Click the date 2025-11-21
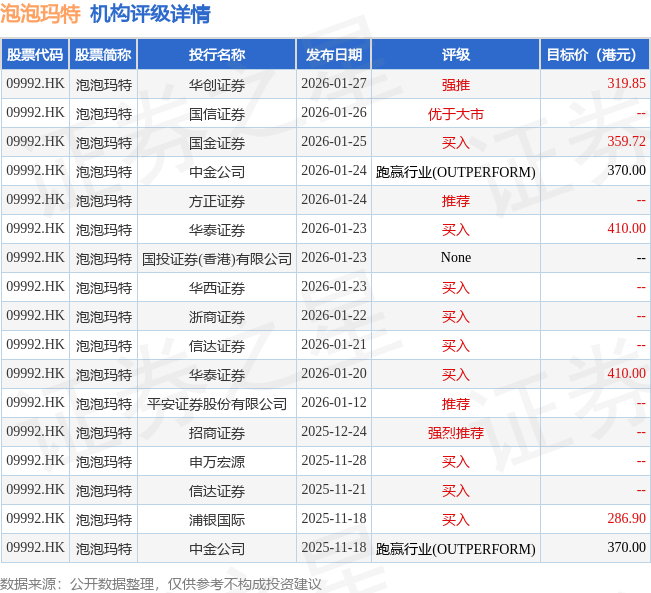651x593 pixels. coord(334,490)
